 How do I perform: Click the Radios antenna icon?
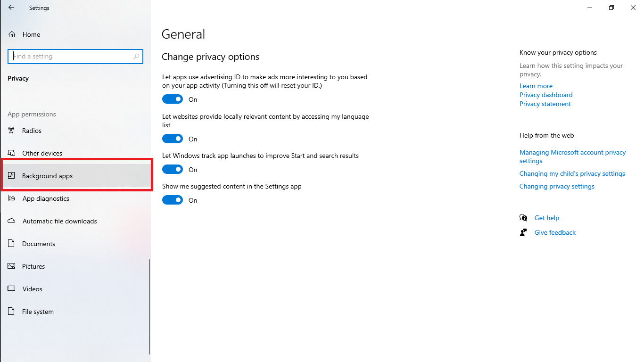12,131
